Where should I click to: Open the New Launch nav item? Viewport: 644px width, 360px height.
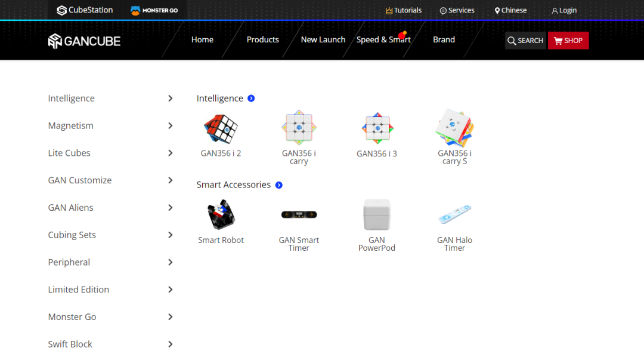coord(323,40)
